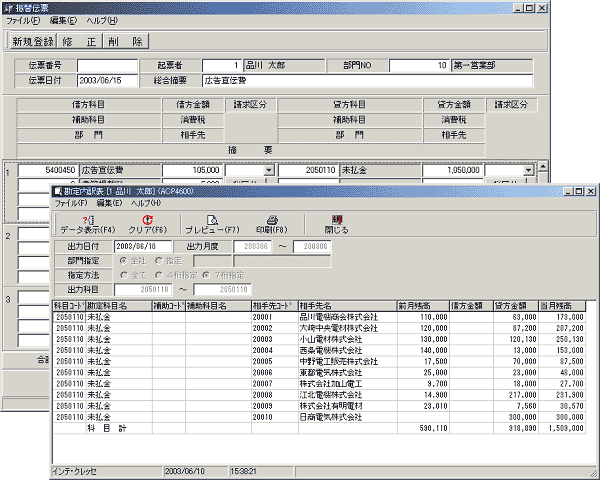Click the 振替伝票 window title icon
Image resolution: width=600 pixels, height=480 pixels.
(9, 8)
